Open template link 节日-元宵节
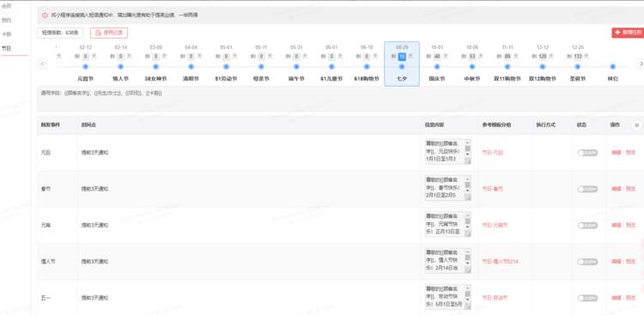 point(495,225)
